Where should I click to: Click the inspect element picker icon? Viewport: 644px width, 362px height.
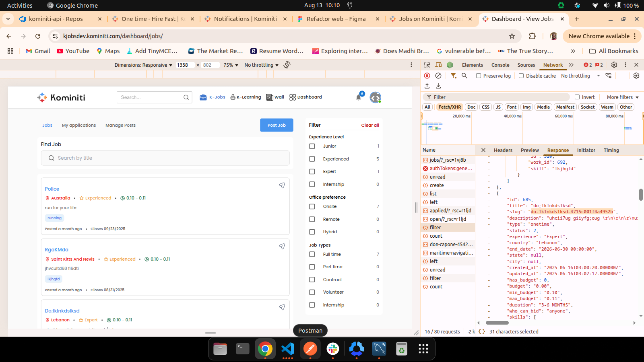point(427,65)
